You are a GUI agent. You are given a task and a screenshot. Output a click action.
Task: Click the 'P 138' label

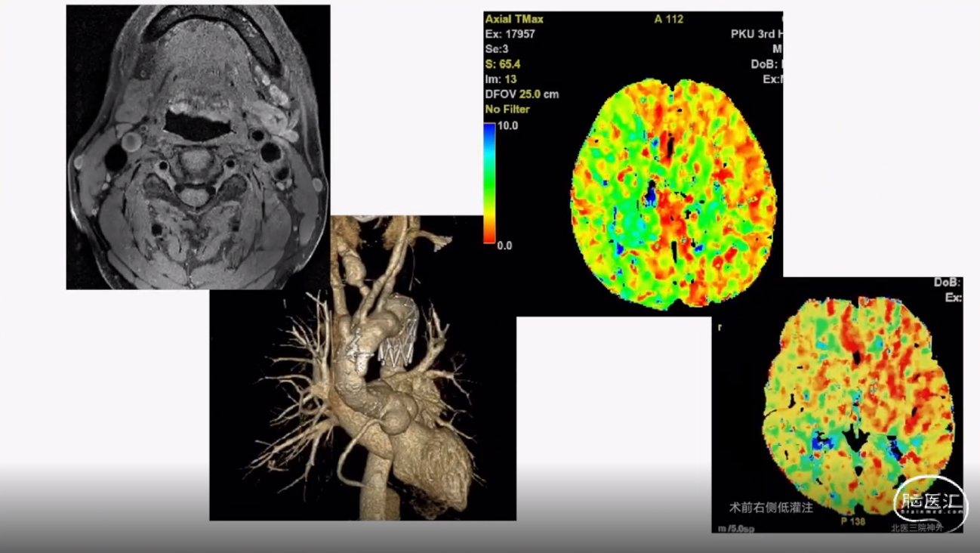coord(852,522)
